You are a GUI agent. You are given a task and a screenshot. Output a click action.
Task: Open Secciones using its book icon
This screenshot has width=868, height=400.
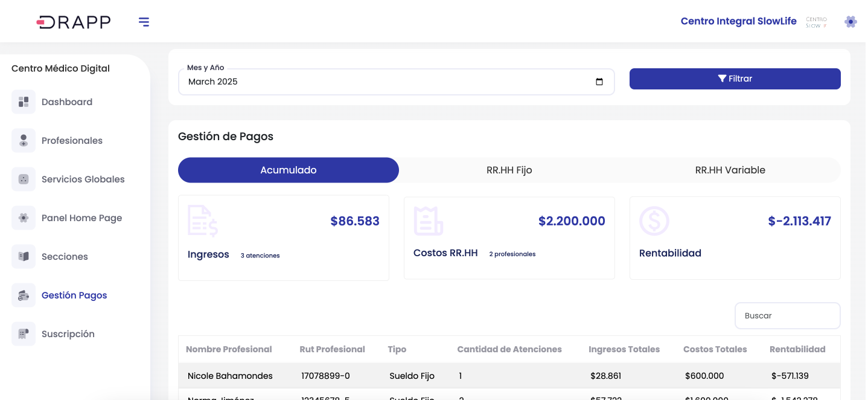pos(24,256)
